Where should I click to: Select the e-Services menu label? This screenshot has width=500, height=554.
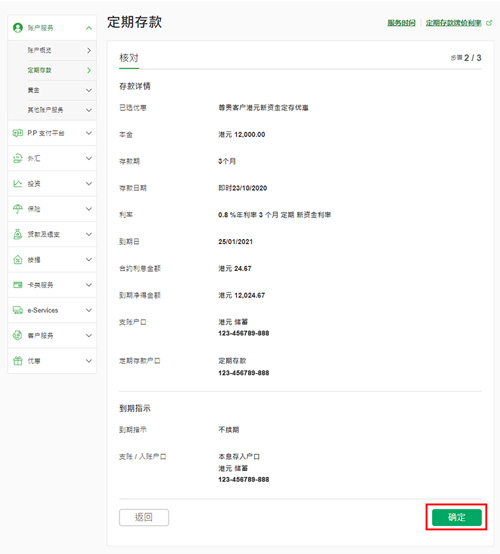tap(43, 310)
